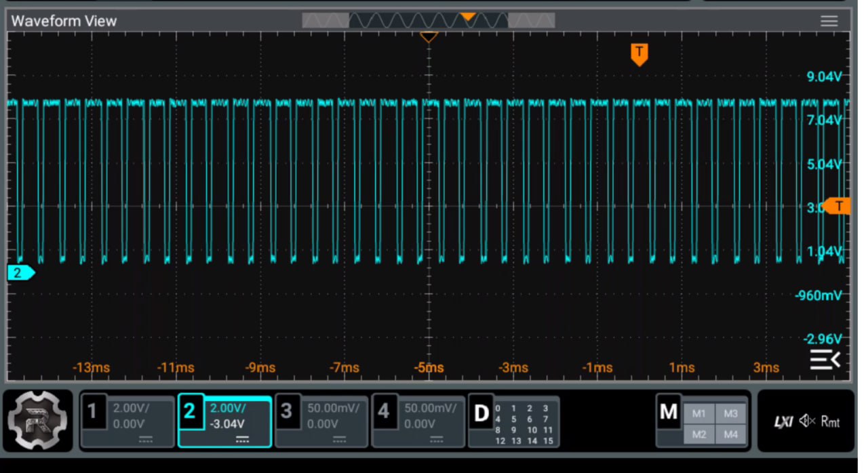This screenshot has width=868, height=473.
Task: Select the channel 2 ground reference marker
Action: tap(20, 273)
